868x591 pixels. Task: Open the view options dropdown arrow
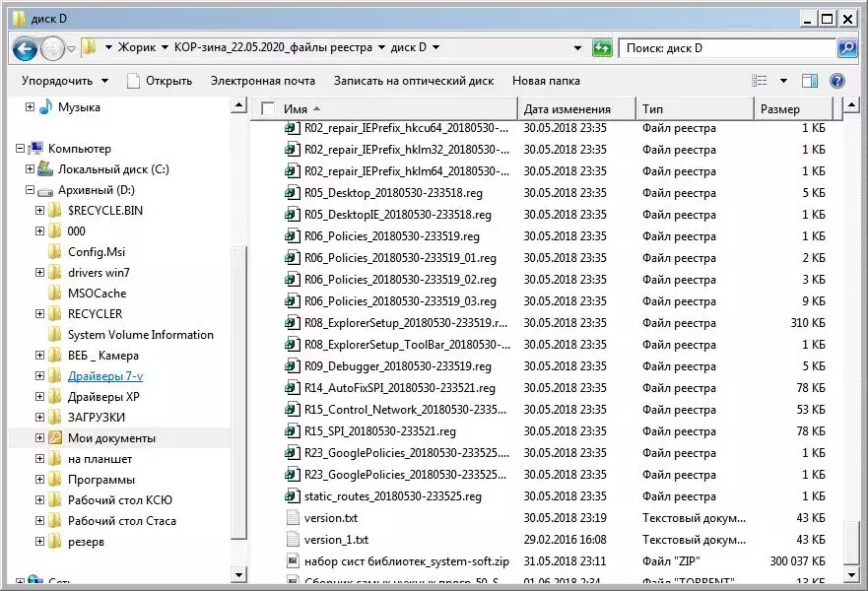point(783,81)
